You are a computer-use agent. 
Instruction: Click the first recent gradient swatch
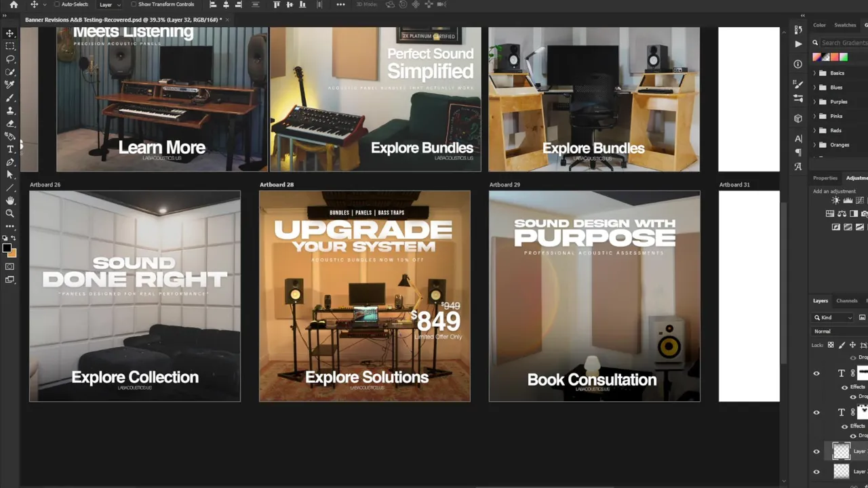tap(816, 58)
